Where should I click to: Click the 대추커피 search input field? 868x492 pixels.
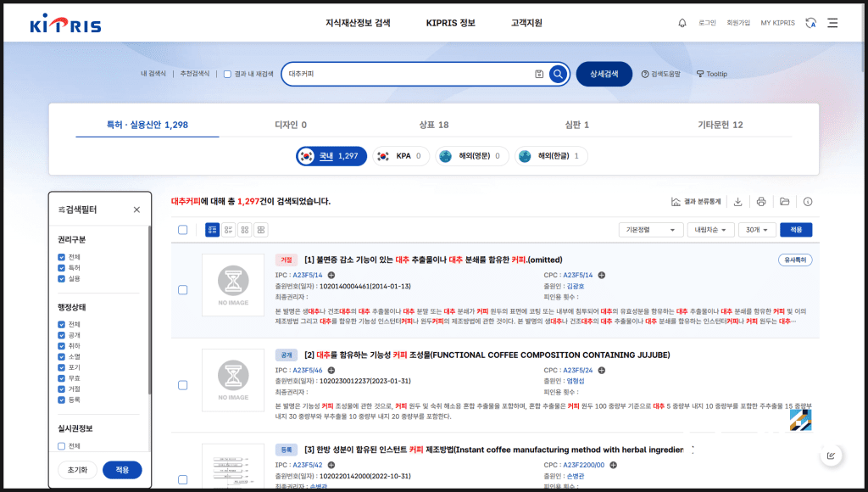point(407,74)
